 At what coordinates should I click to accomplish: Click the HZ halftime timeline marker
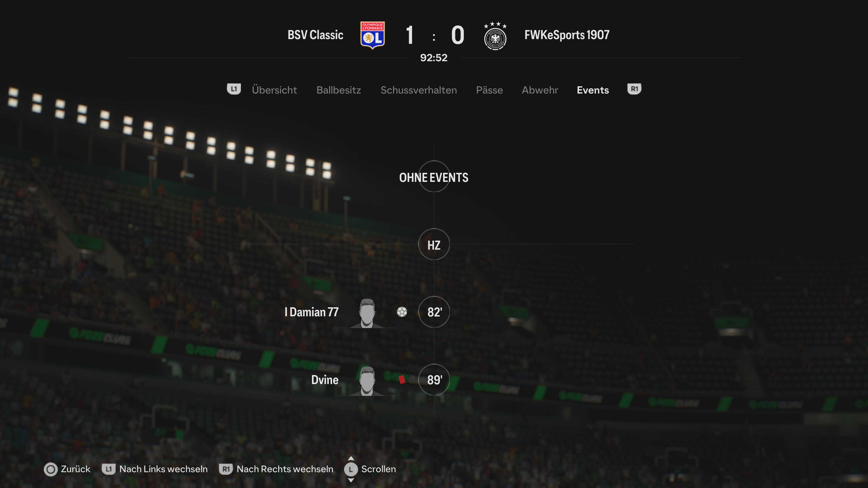click(x=434, y=244)
